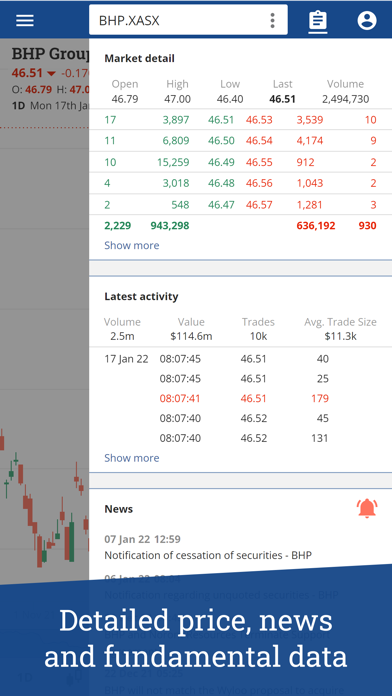Select ask price 46.53 in market depth
Image resolution: width=392 pixels, height=696 pixels.
pyautogui.click(x=259, y=120)
